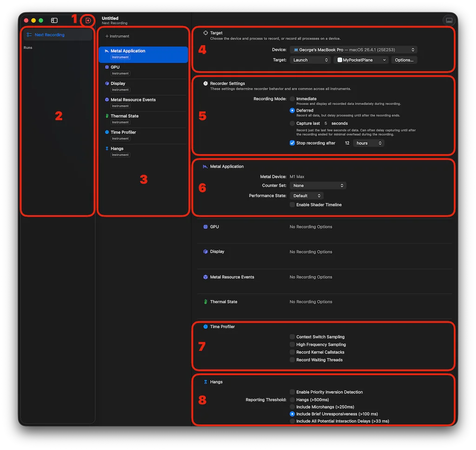Select Immediate recording mode
The height and width of the screenshot is (450, 476).
tap(292, 99)
